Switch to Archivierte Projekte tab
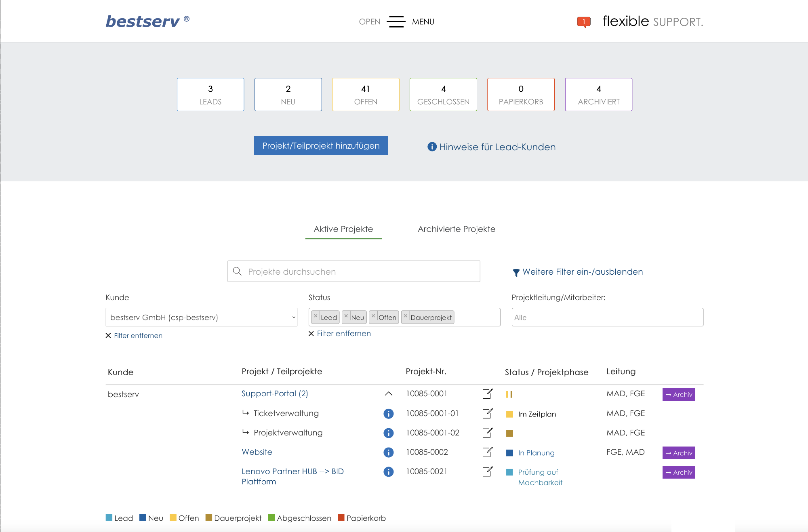 click(x=457, y=229)
